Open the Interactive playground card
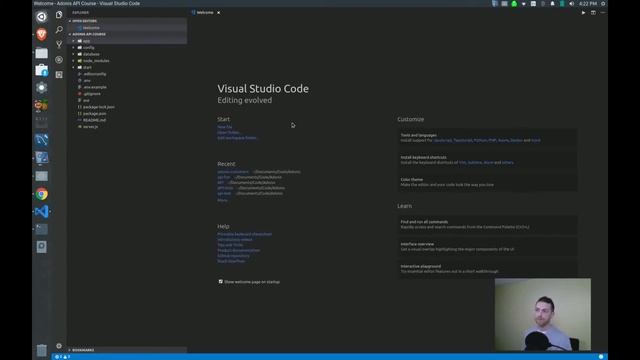Screen dimensions: 640x360 488,269
